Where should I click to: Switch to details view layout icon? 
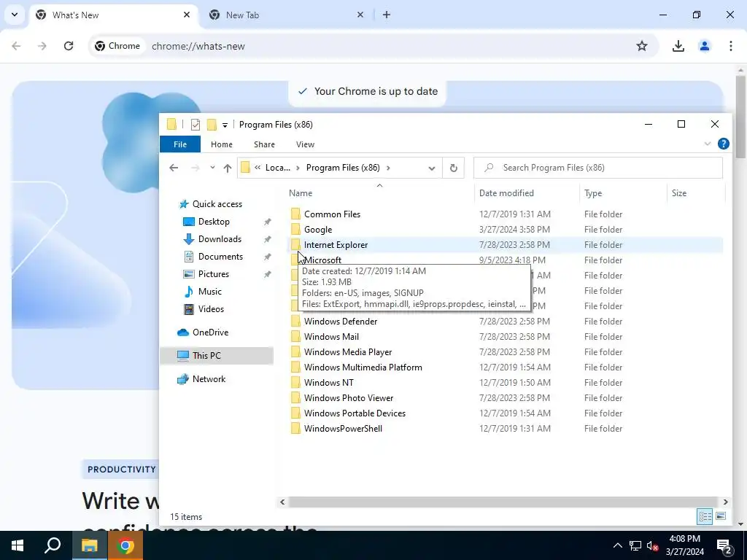705,517
